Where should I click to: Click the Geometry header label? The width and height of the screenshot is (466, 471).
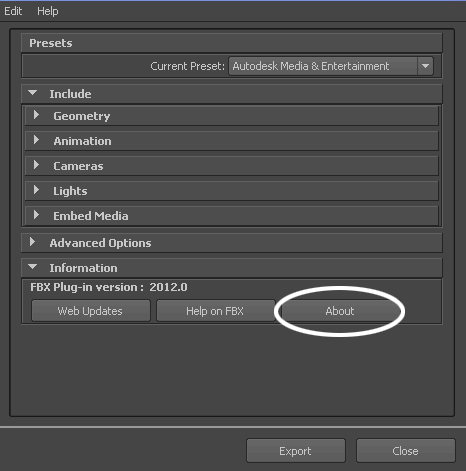click(x=82, y=116)
